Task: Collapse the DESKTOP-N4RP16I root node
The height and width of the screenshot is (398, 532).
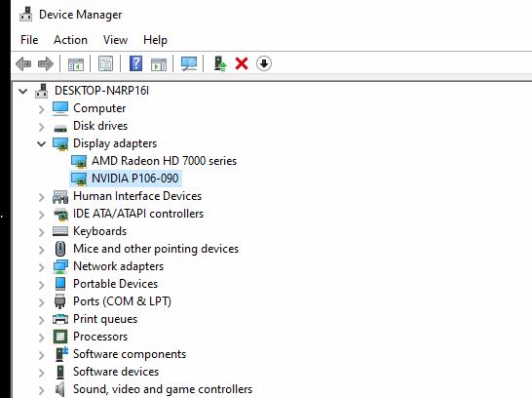Action: click(22, 91)
